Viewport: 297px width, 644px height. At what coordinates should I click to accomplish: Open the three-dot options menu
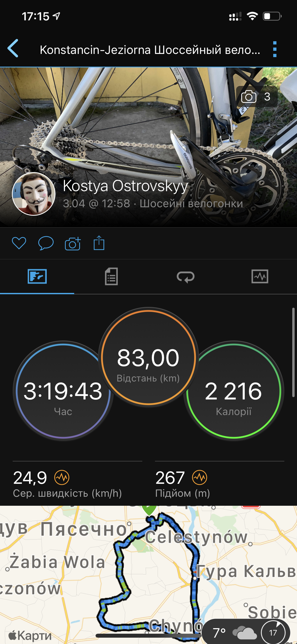(275, 49)
